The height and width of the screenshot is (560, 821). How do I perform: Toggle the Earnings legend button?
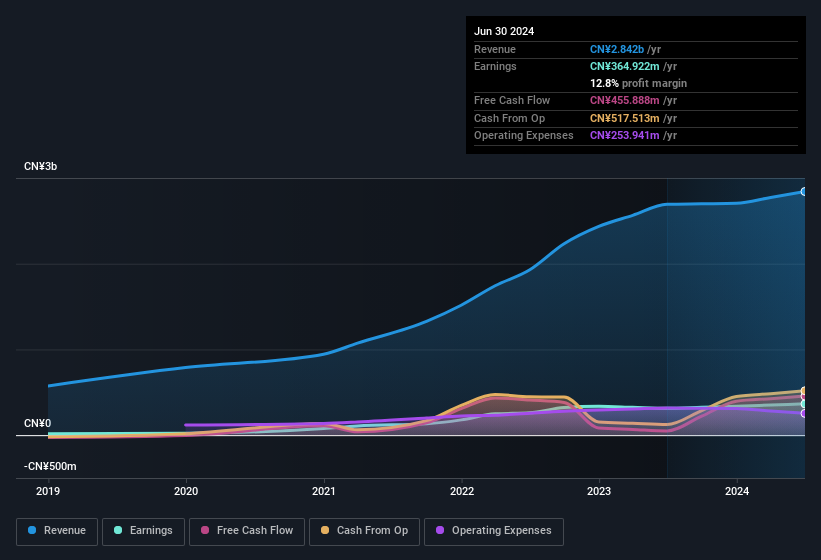143,531
